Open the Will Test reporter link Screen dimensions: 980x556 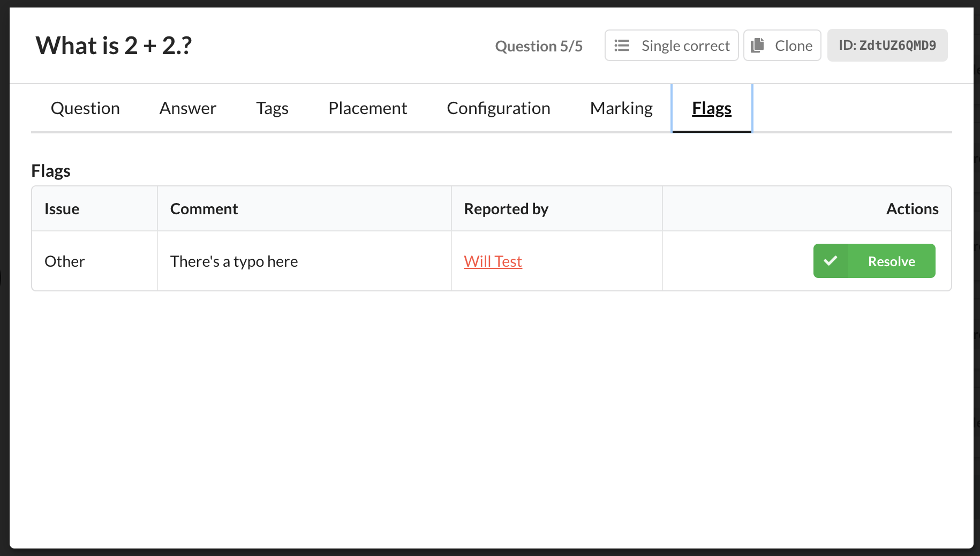point(493,261)
